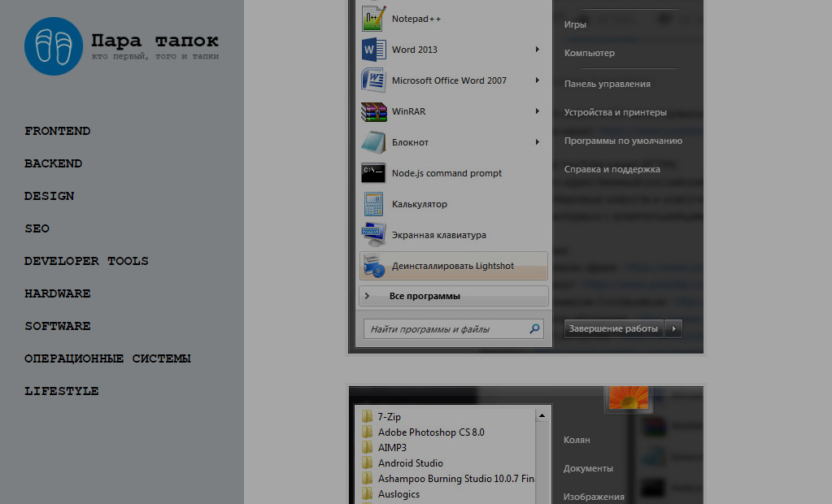Select Auslogics folder name
Viewport: 832px width, 504px height.
pyautogui.click(x=399, y=494)
